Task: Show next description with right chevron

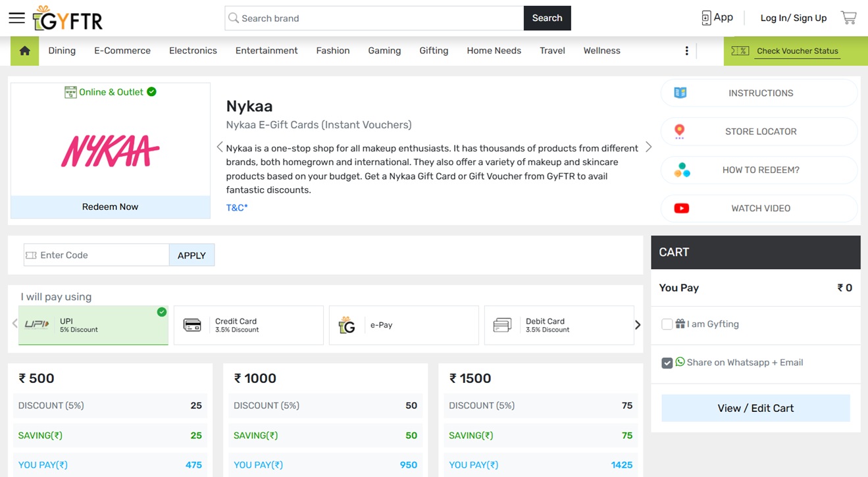Action: (x=648, y=147)
